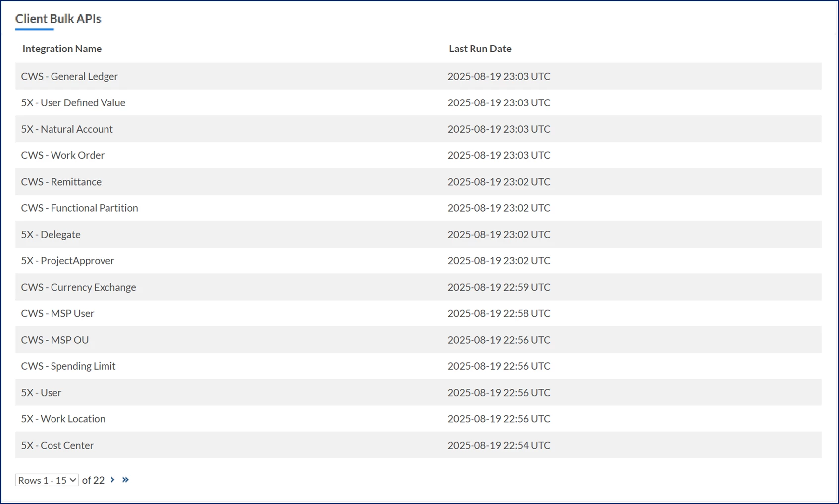Screen dimensions: 839x504
Task: Select 5X - Cost Center integration
Action: (x=57, y=445)
